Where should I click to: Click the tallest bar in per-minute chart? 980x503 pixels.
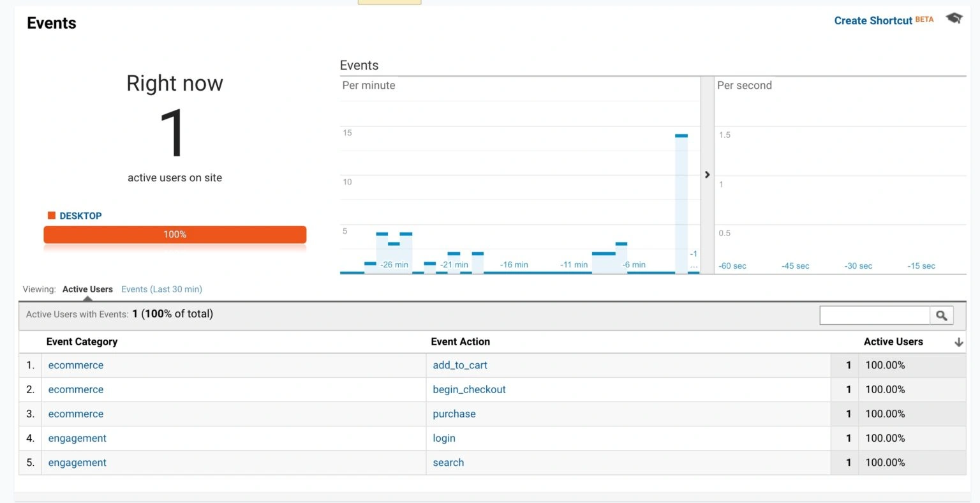click(681, 204)
